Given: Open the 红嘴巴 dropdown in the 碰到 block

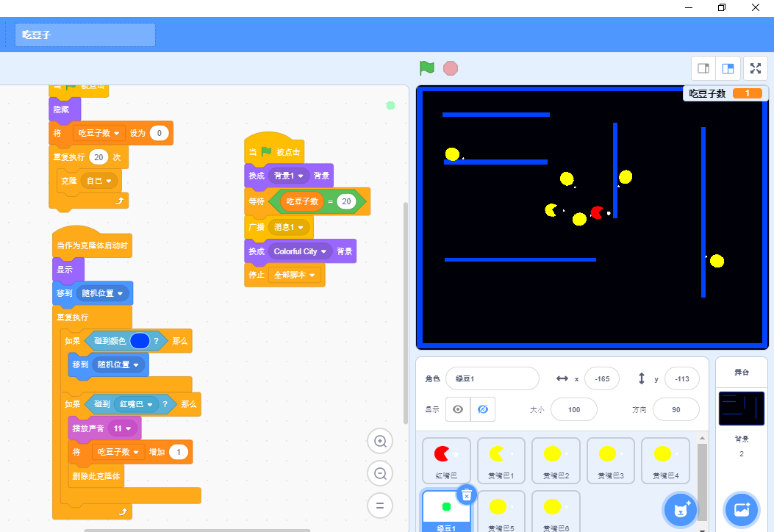Looking at the screenshot, I should [136, 404].
